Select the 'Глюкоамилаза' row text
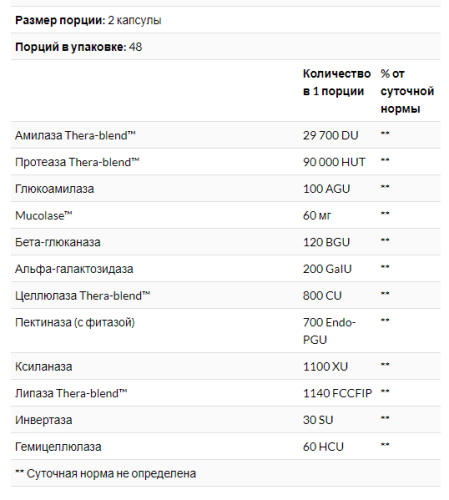This screenshot has width=449, height=500. pos(55,189)
